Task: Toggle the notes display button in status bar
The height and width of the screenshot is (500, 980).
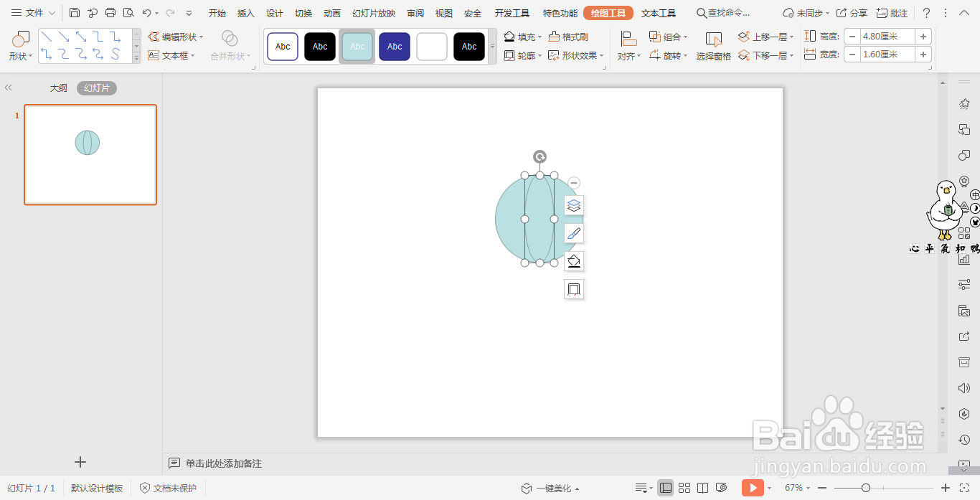Action: [643, 488]
